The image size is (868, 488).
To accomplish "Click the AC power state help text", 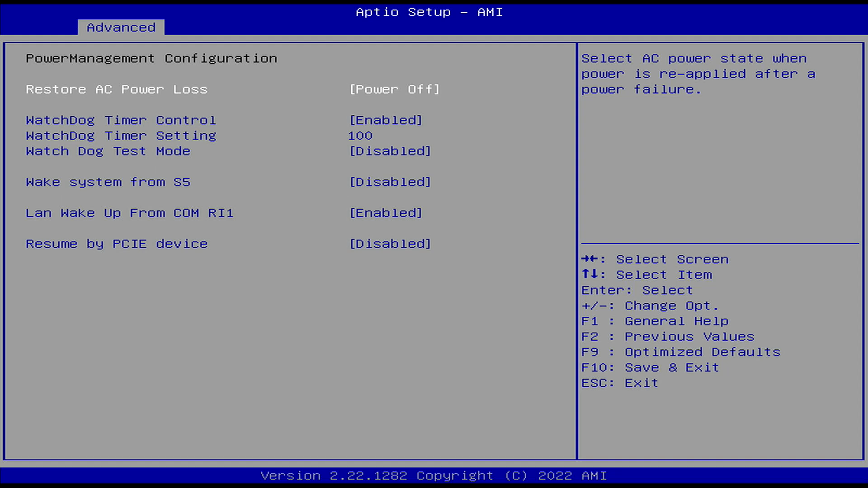I will pyautogui.click(x=698, y=74).
